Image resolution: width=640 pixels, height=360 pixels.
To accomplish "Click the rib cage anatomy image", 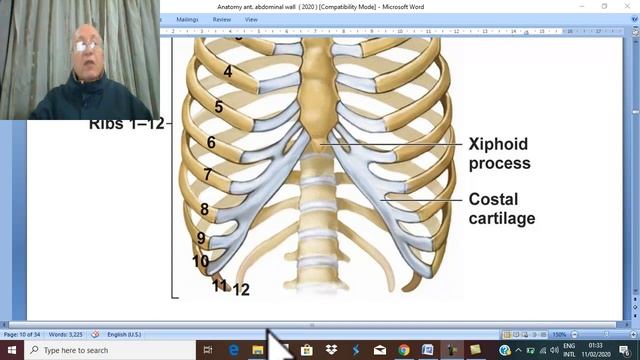I will 317,168.
